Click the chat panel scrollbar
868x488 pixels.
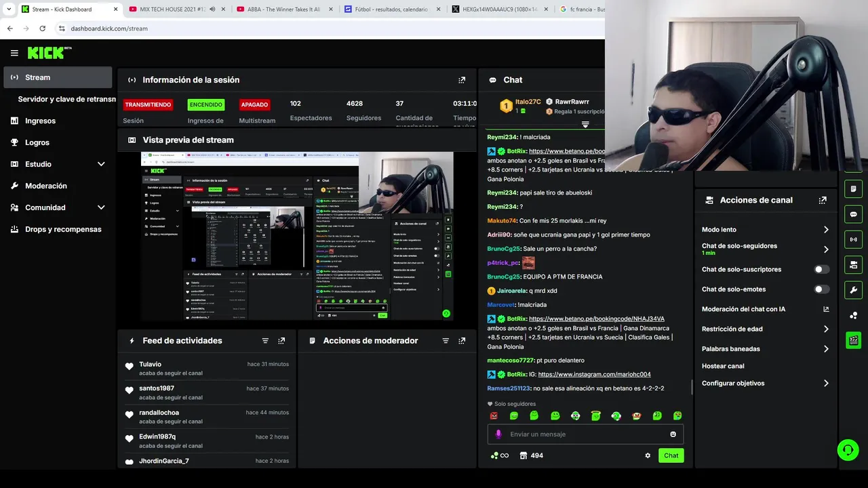(692, 386)
